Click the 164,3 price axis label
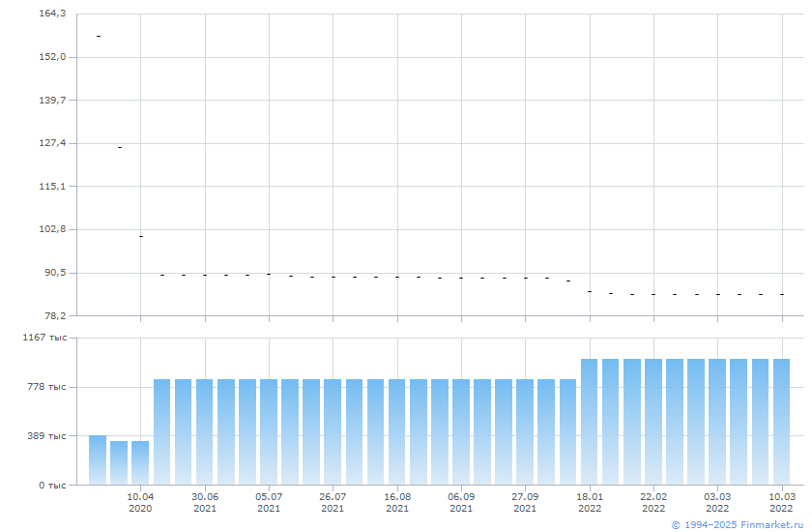 click(x=52, y=14)
